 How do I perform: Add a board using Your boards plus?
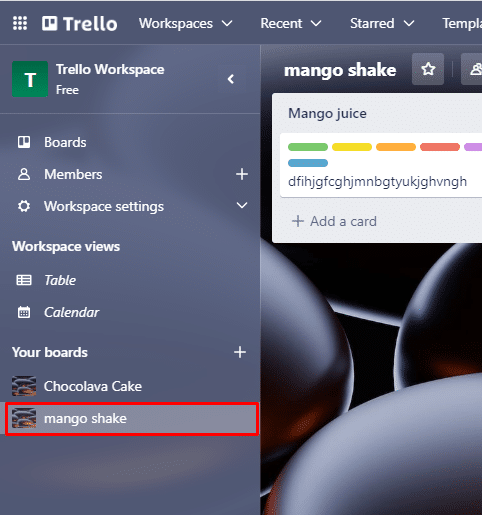(x=240, y=352)
